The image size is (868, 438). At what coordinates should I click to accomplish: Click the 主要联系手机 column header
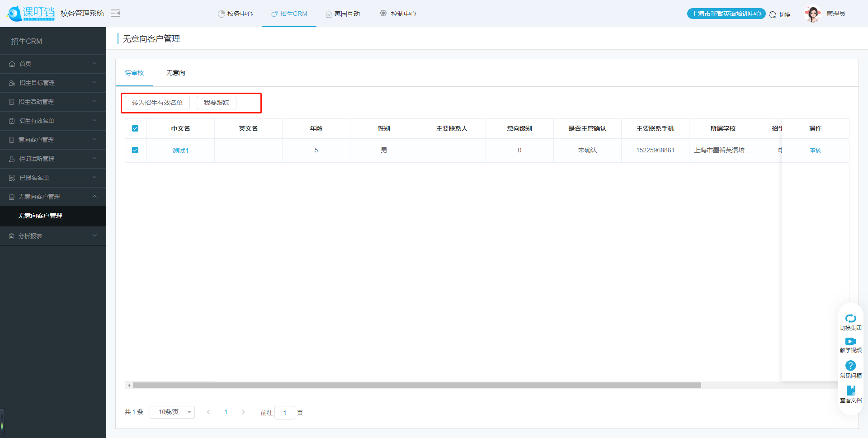[x=655, y=128]
